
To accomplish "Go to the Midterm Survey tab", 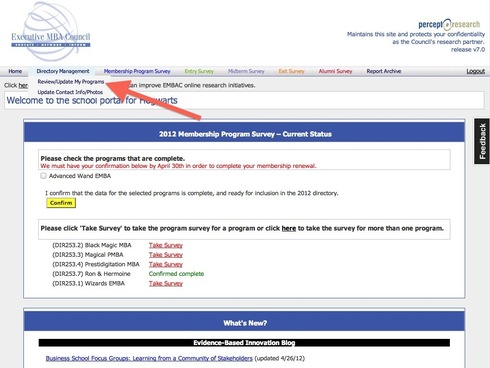I will click(x=246, y=71).
